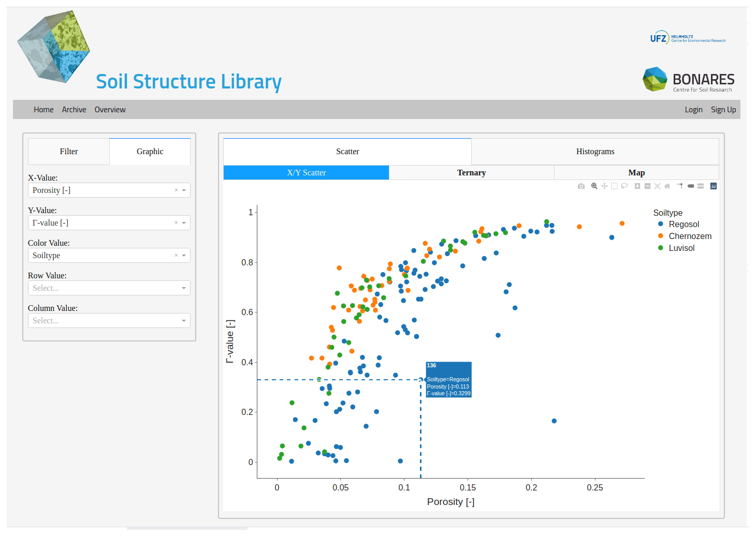Image resolution: width=756 pixels, height=536 pixels.
Task: Hide Chernozem points via legend
Action: pos(690,236)
